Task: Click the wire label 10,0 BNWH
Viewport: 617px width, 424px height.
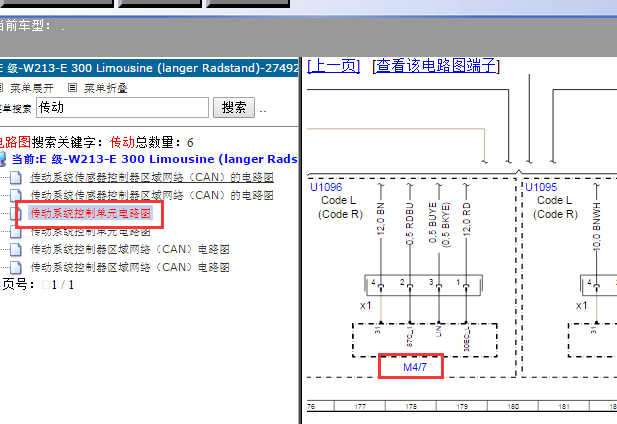Action: [597, 226]
